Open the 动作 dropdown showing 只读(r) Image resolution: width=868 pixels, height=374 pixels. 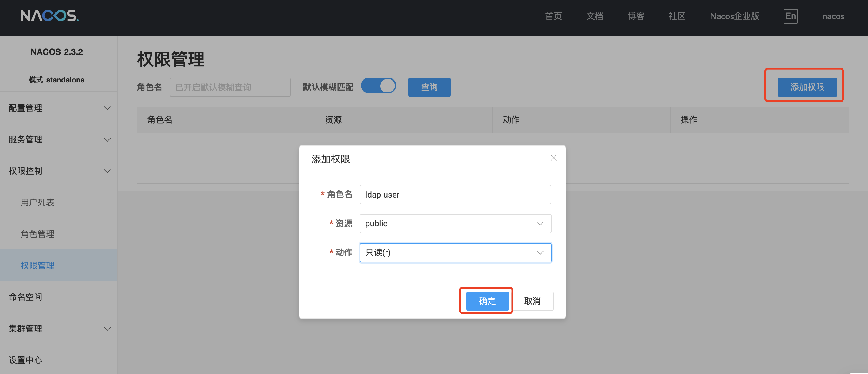[455, 252]
